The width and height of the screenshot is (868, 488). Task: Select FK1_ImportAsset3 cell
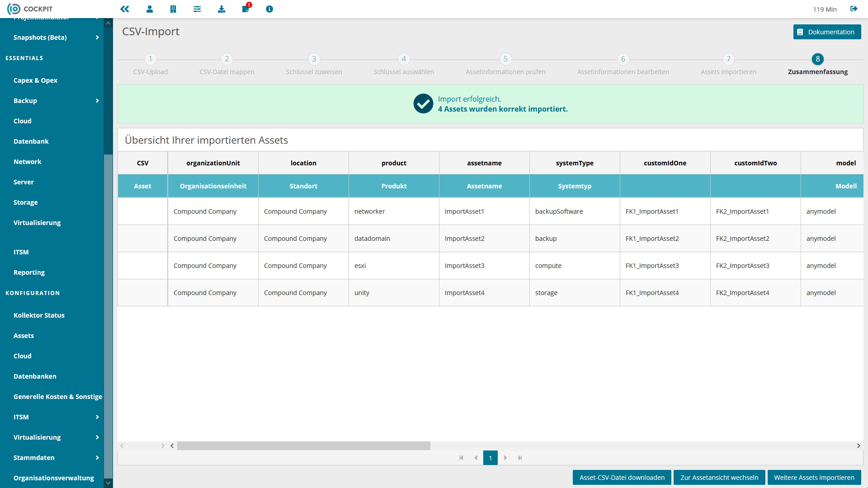pos(665,266)
